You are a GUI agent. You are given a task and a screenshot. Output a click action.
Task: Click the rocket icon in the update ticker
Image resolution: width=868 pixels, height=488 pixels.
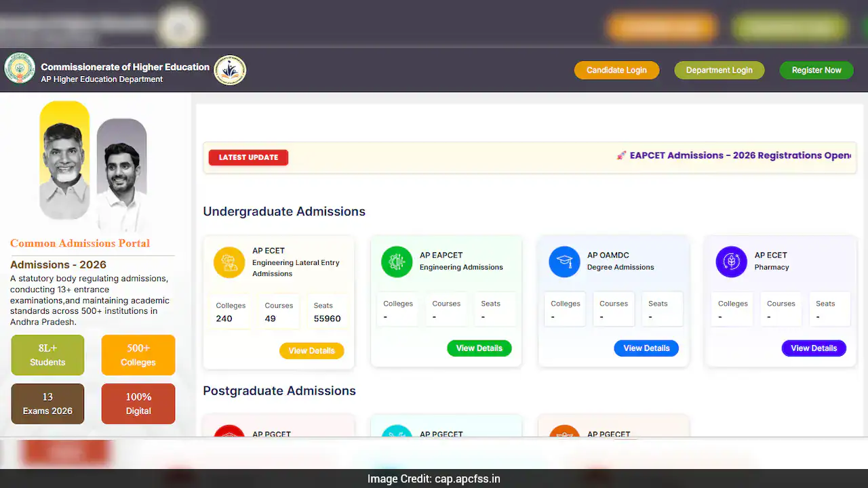point(621,155)
